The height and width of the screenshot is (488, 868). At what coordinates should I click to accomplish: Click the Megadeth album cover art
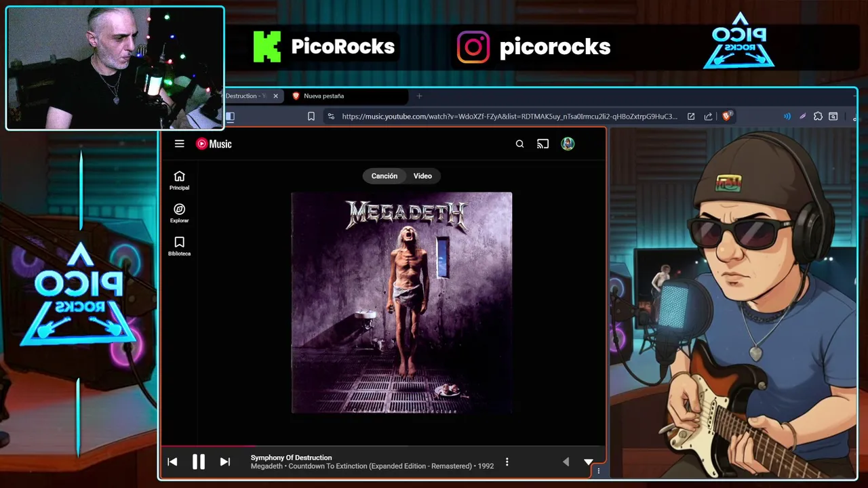[x=401, y=302]
